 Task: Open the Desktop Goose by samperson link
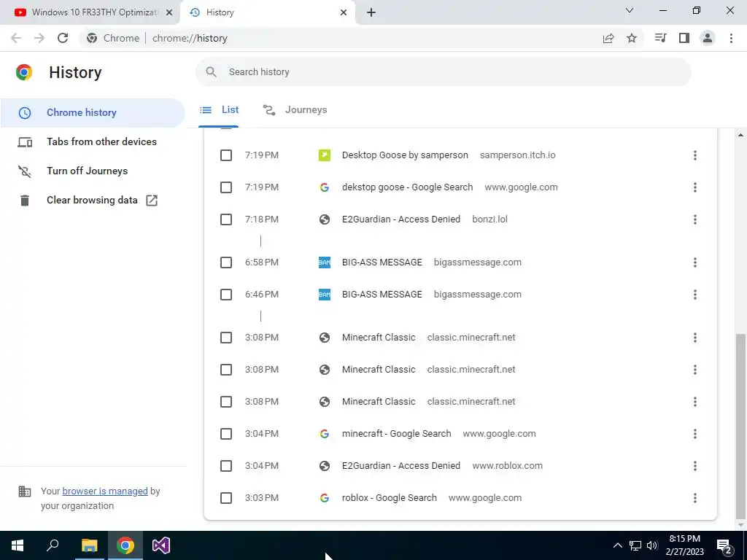405,155
